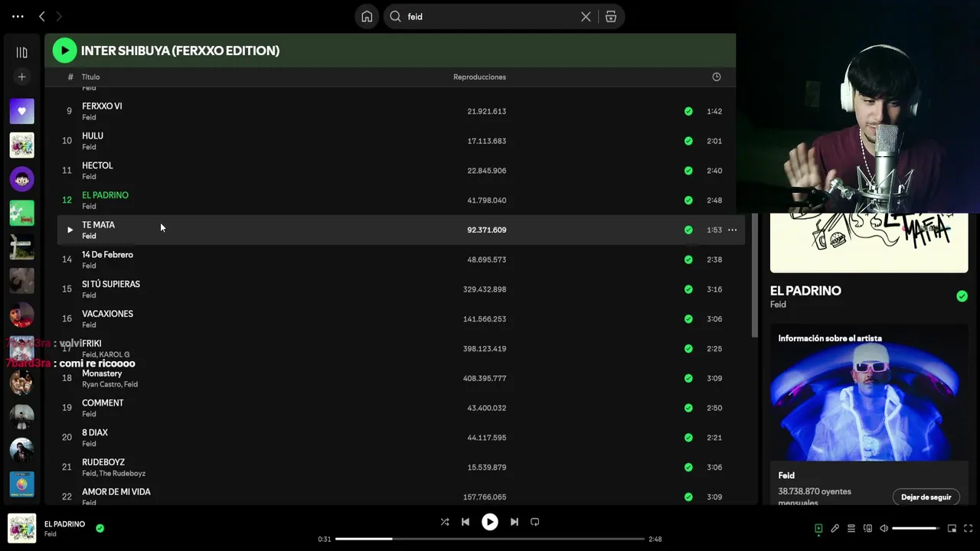Create a new playlist with plus icon
The height and width of the screenshot is (551, 980).
[21, 77]
